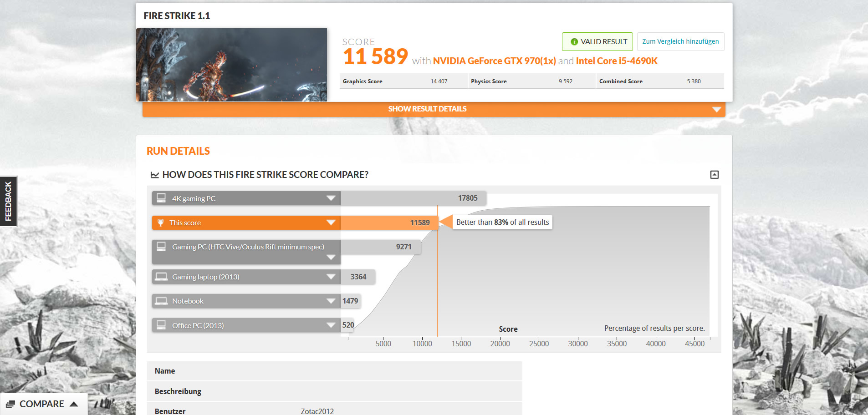Click the 9271 score bar
The image size is (868, 415).
[x=380, y=247]
